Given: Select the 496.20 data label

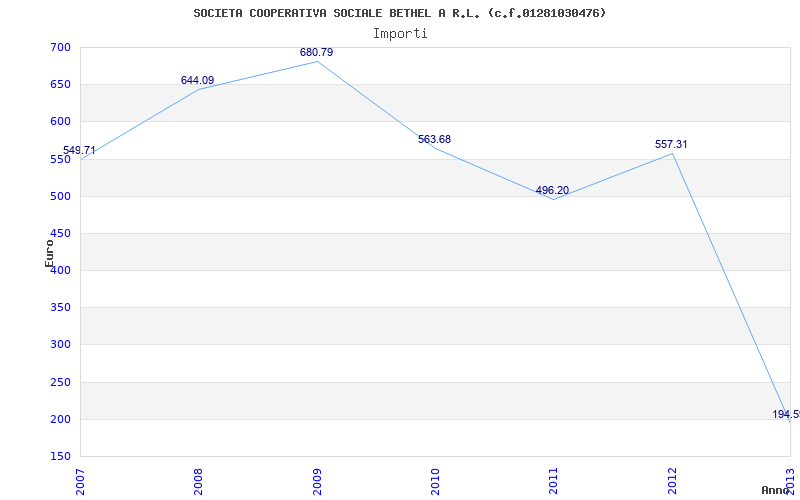Looking at the screenshot, I should click(552, 190).
